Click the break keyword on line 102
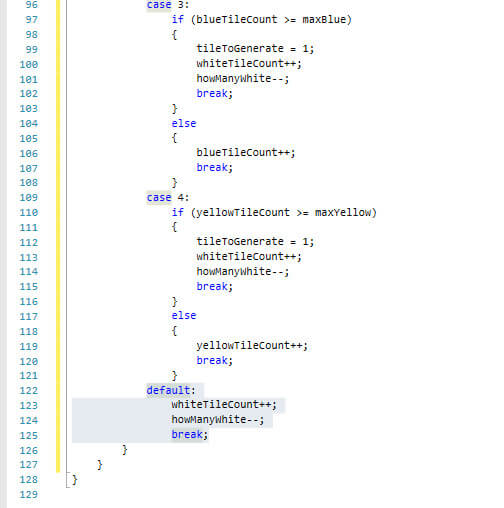Image resolution: width=504 pixels, height=508 pixels. coord(212,94)
